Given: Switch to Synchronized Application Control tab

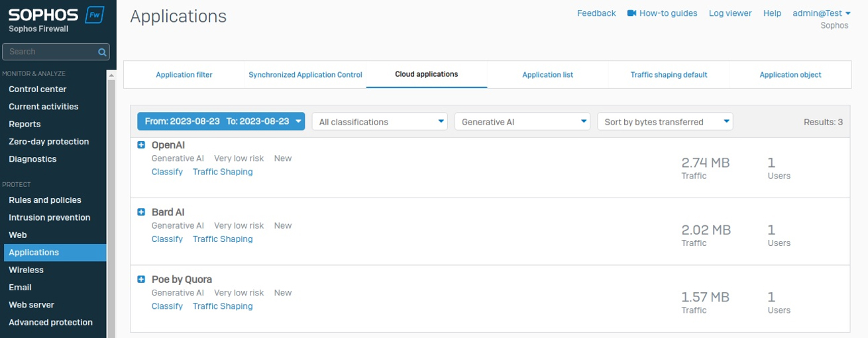Looking at the screenshot, I should coord(305,75).
